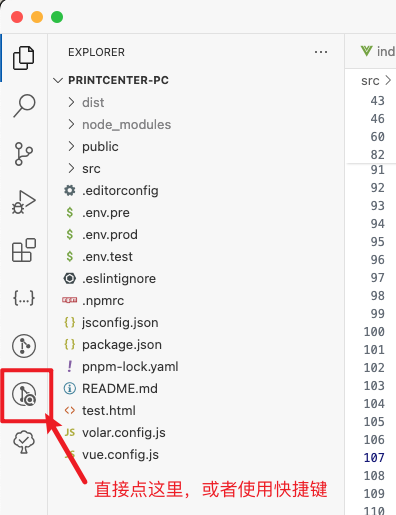This screenshot has height=515, width=396.
Task: Open the Explorer files icon in activity bar
Action: click(x=23, y=58)
